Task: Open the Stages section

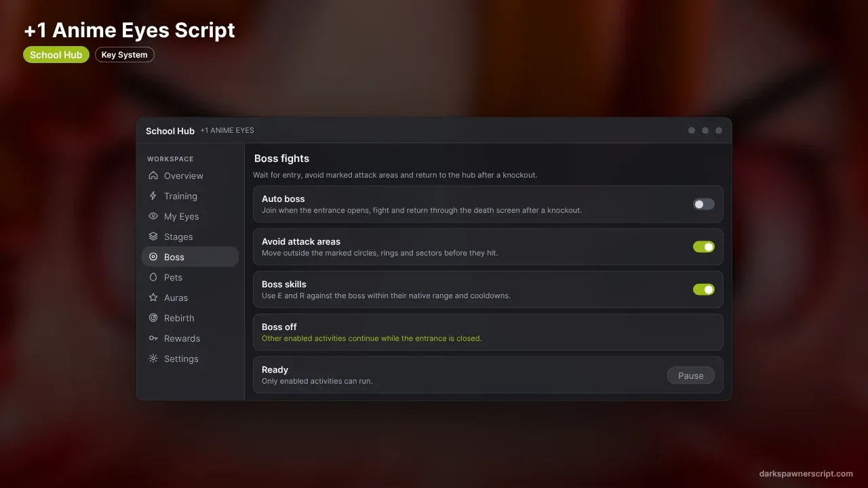Action: point(190,237)
